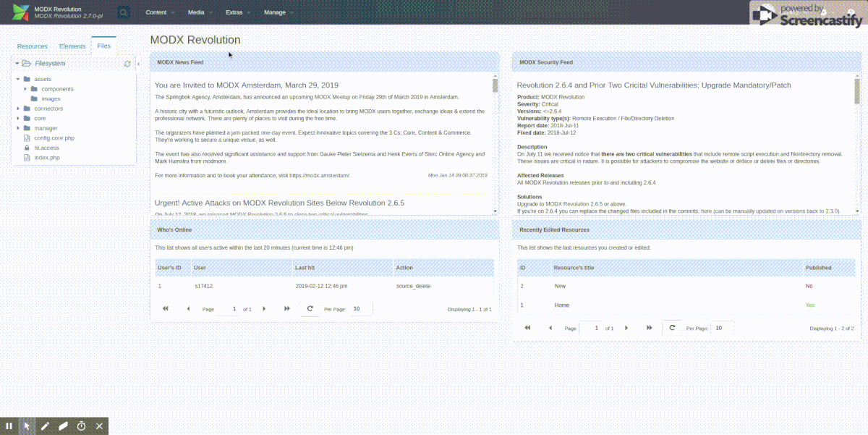Collapse the left tree panel arrow
The image size is (868, 435).
pyautogui.click(x=138, y=64)
